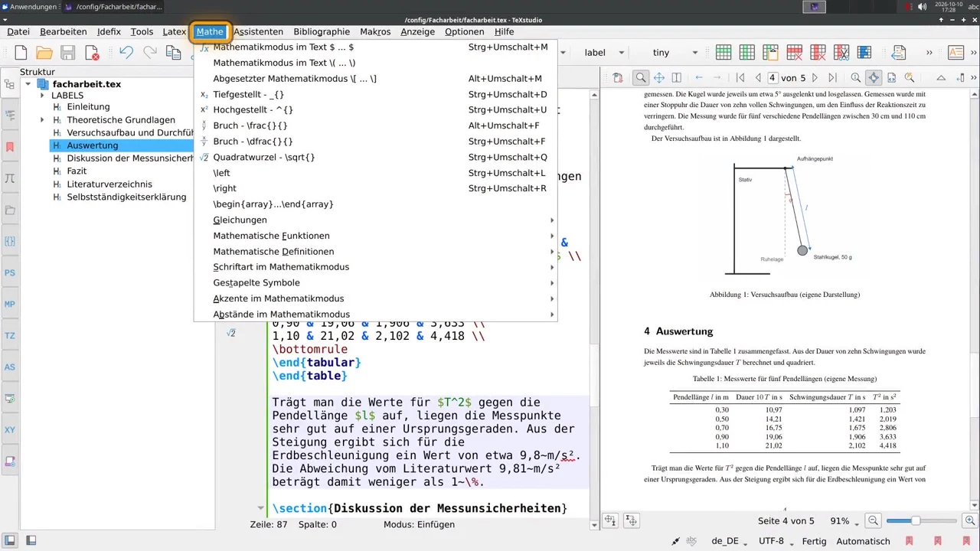980x551 pixels.
Task: Open the Schriftart im Mathematikmodus submenu
Action: (x=375, y=267)
